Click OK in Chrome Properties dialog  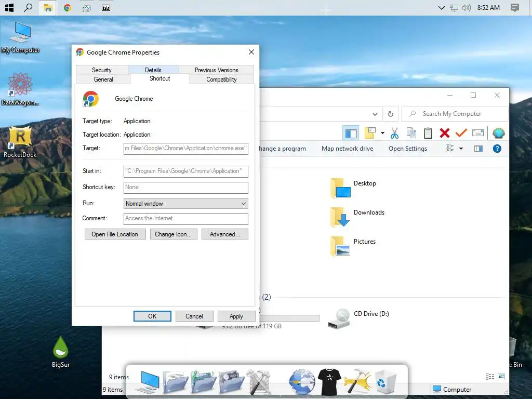[x=152, y=316]
